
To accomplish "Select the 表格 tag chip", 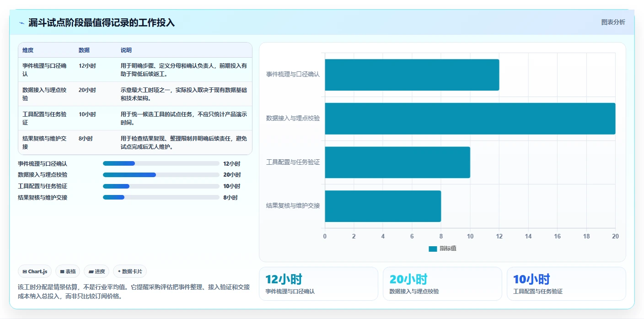I will 68,271.
